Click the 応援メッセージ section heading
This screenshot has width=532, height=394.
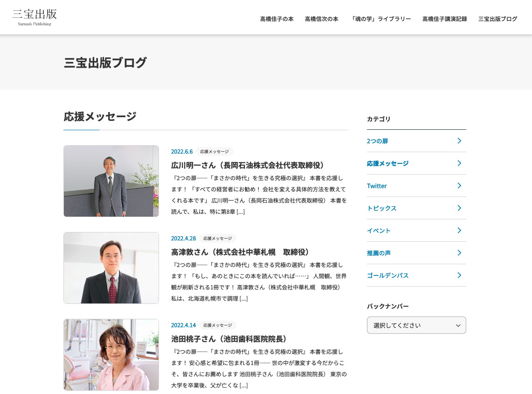pos(100,117)
